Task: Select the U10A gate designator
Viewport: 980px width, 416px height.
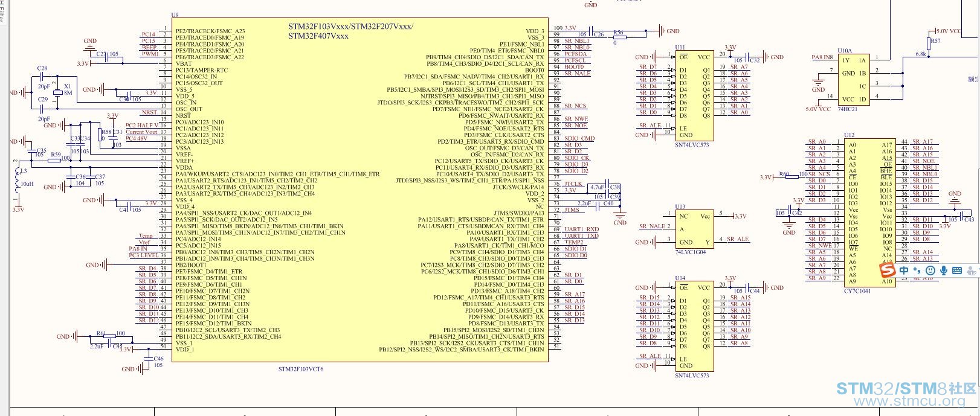Action: [845, 51]
